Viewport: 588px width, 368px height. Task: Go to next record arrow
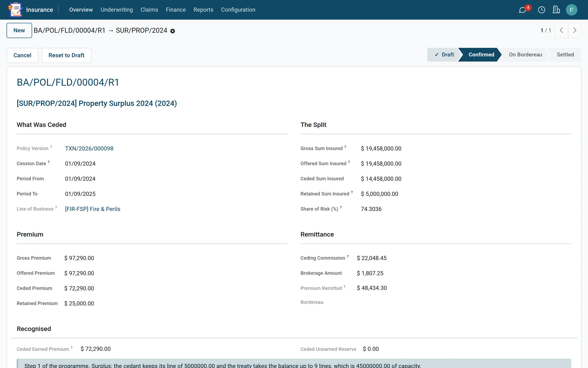pyautogui.click(x=575, y=30)
